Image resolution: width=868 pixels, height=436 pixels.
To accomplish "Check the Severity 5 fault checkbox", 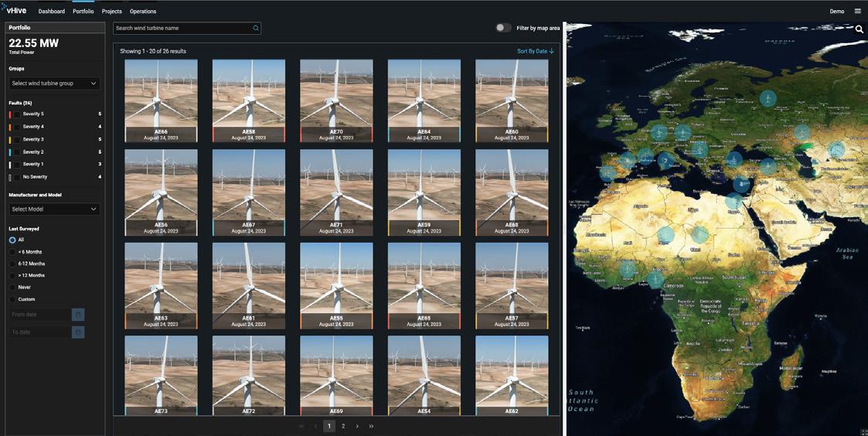I will [x=17, y=114].
